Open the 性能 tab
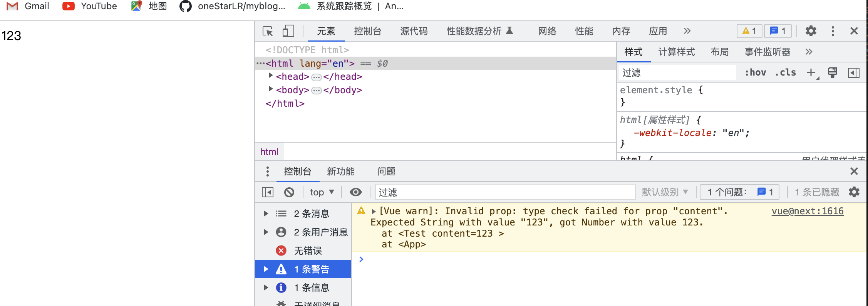The height and width of the screenshot is (306, 868). point(584,31)
